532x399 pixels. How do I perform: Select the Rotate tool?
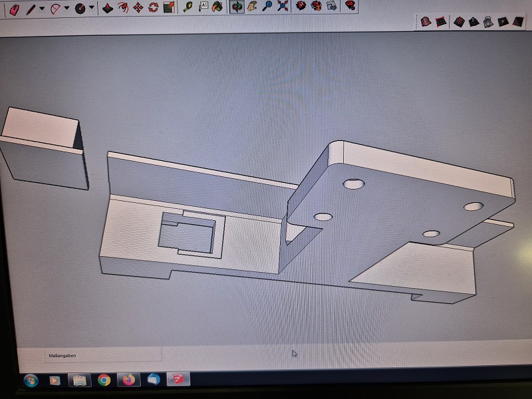click(153, 8)
